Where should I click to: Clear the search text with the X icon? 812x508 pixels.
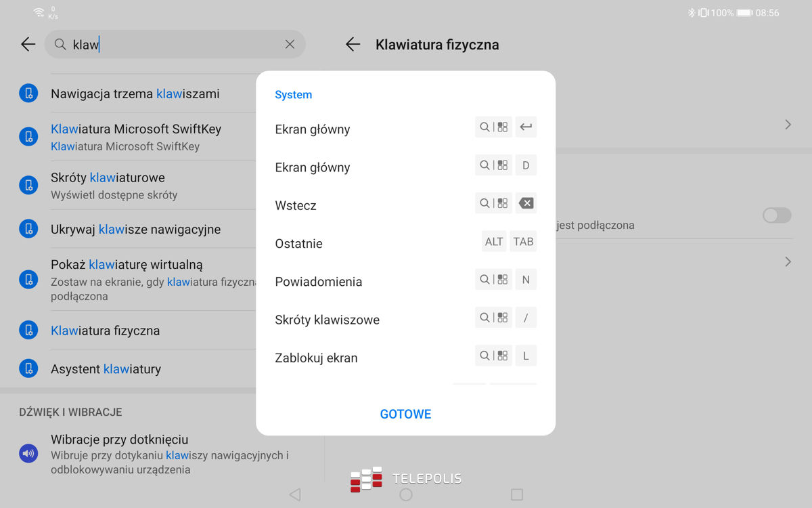click(x=290, y=45)
